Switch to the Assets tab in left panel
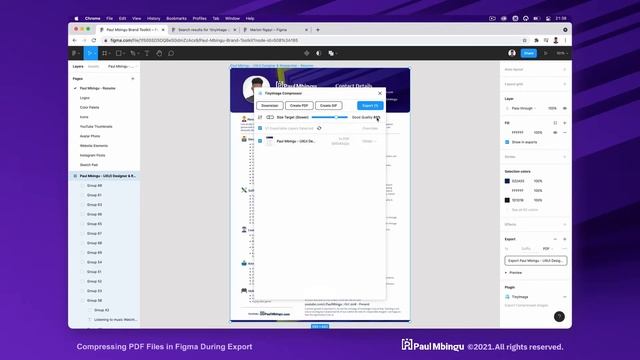The width and height of the screenshot is (640, 360). click(x=93, y=66)
